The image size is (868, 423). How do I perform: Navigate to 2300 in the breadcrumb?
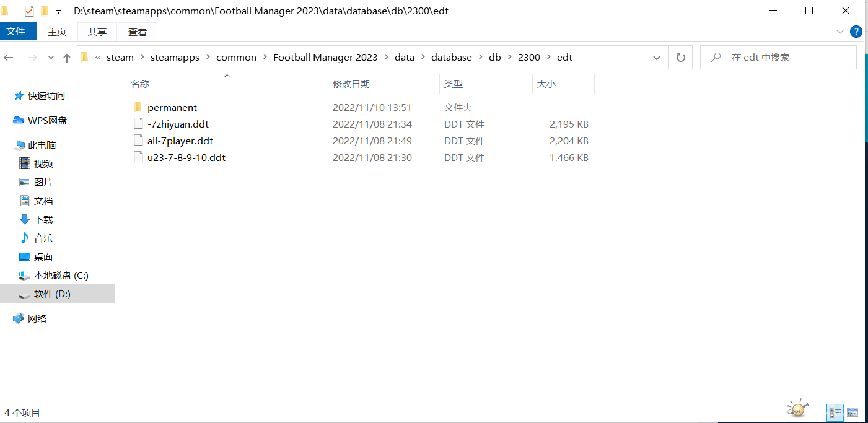click(529, 57)
